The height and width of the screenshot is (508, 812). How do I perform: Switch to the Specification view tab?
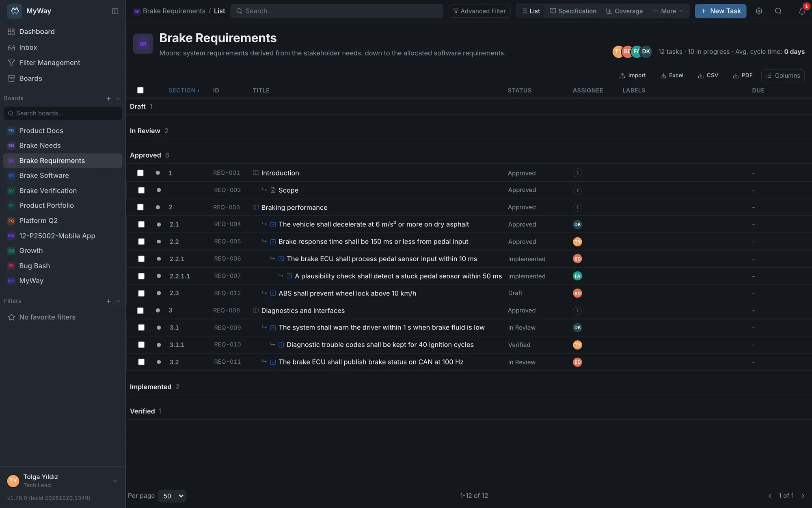573,11
